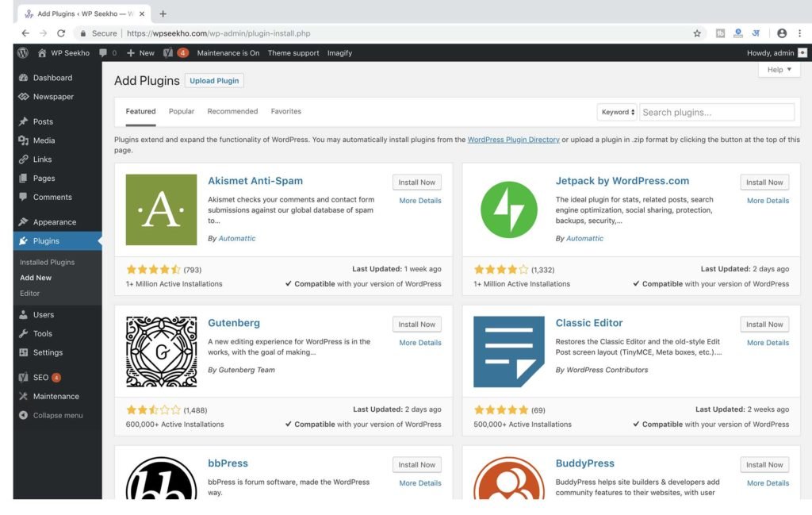Open the Chrome three-dot menu
This screenshot has height=515, width=812.
coord(799,33)
